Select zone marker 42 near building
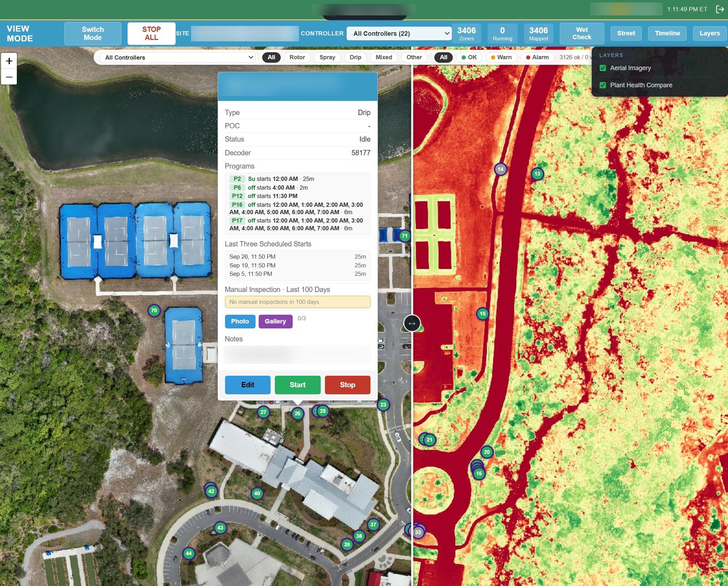Screen dimensions: 728x586 click(x=211, y=491)
